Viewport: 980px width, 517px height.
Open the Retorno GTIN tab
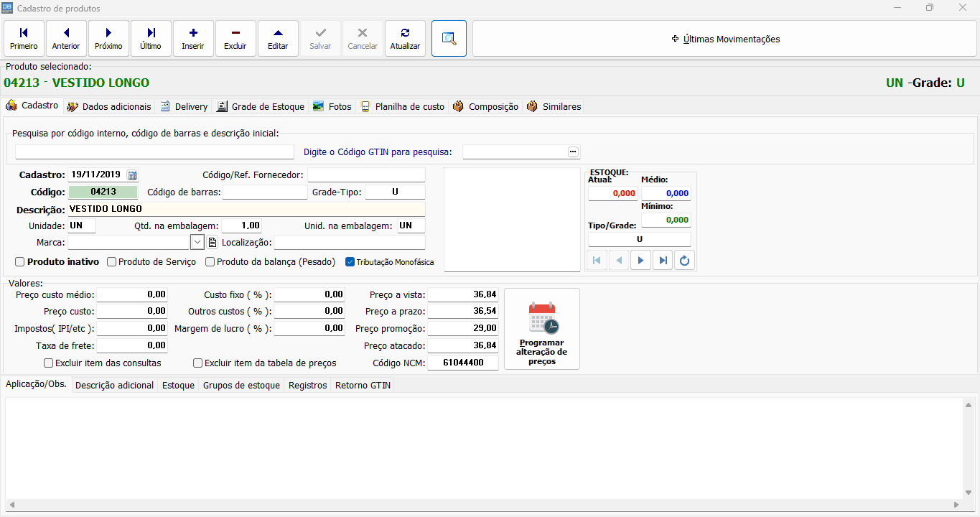(363, 386)
